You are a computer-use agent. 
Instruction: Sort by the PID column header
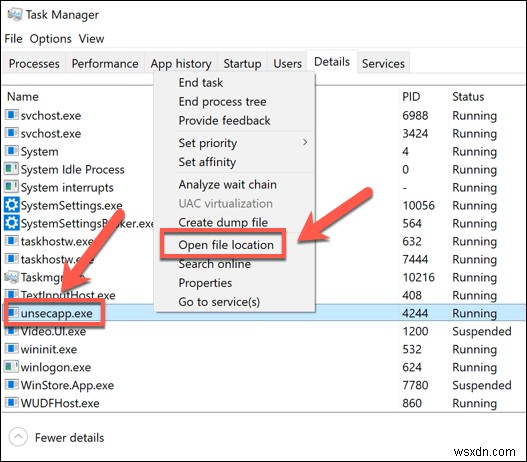[411, 96]
